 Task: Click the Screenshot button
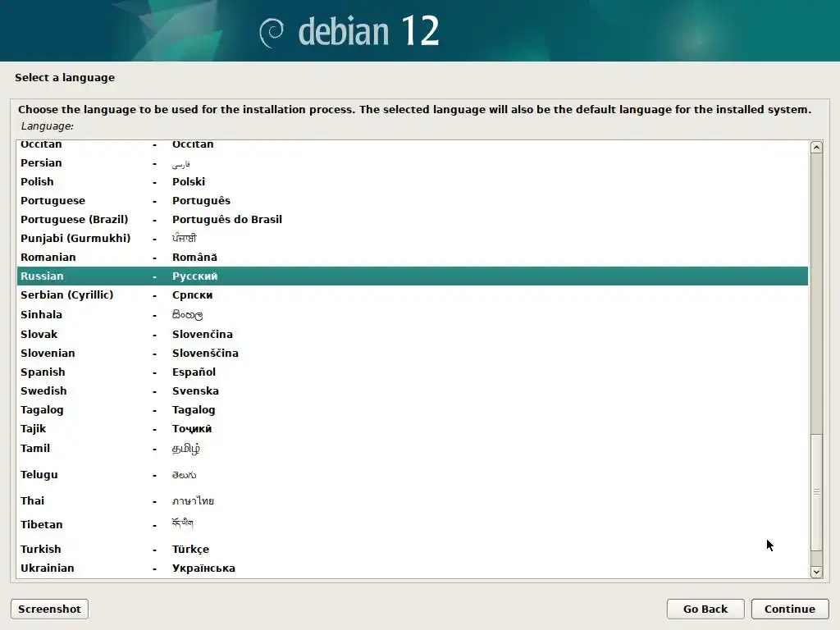[49, 609]
